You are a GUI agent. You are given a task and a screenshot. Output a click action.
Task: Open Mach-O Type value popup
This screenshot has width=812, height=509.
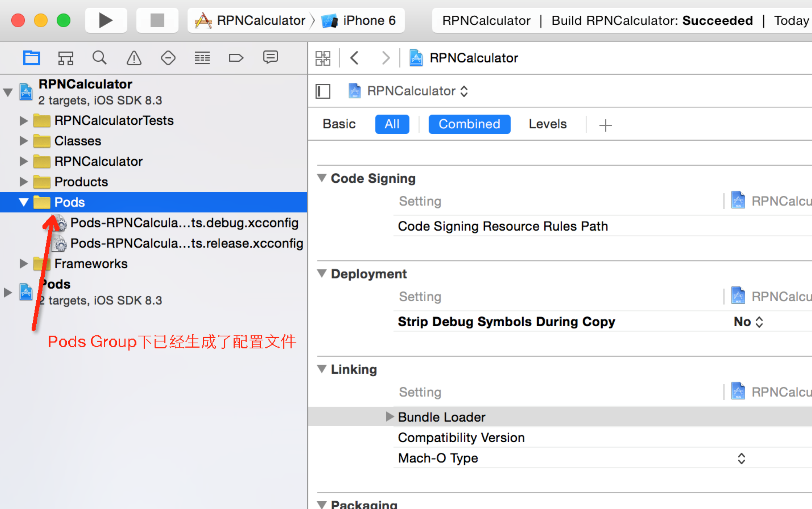click(x=741, y=458)
